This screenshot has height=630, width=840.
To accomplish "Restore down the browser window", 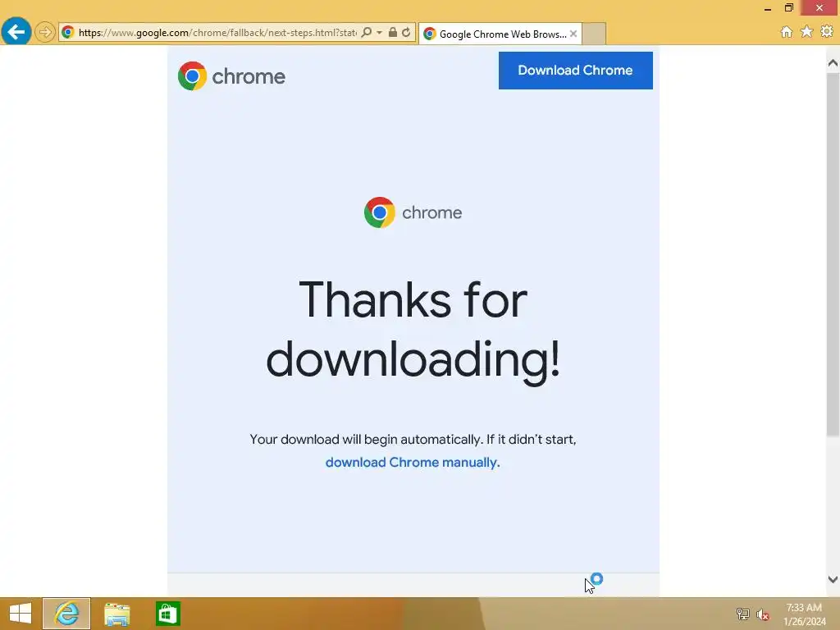I will pos(789,7).
